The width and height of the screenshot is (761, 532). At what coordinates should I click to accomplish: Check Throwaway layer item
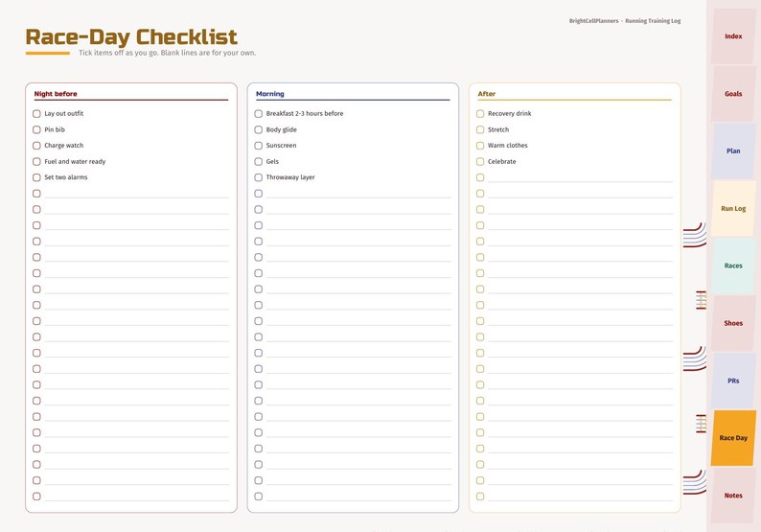[x=258, y=177]
